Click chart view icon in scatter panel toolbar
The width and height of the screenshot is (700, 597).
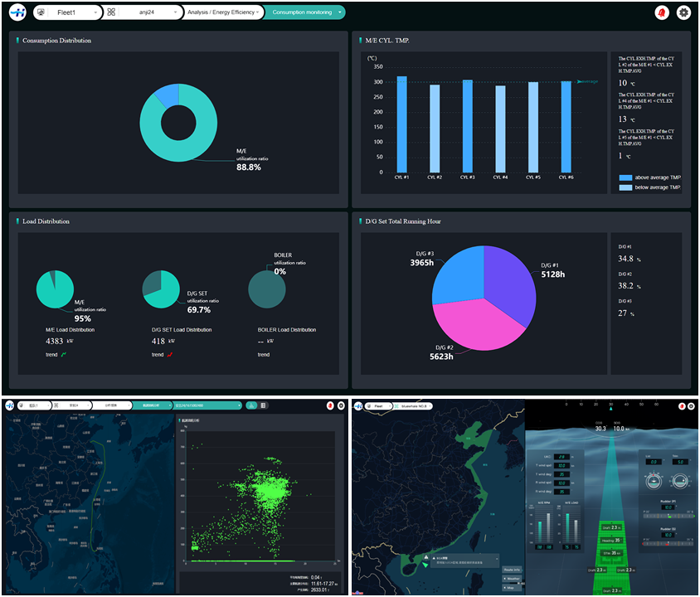pyautogui.click(x=251, y=405)
